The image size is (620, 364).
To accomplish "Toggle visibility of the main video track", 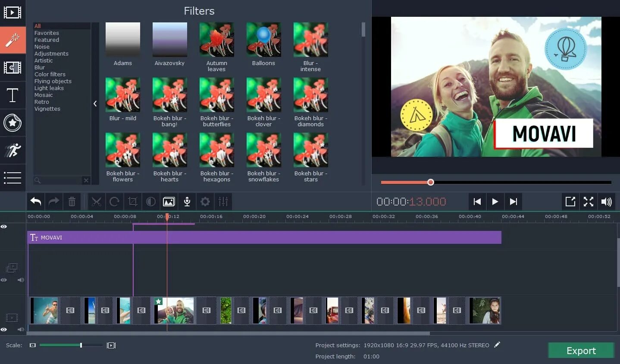I will click(x=4, y=330).
